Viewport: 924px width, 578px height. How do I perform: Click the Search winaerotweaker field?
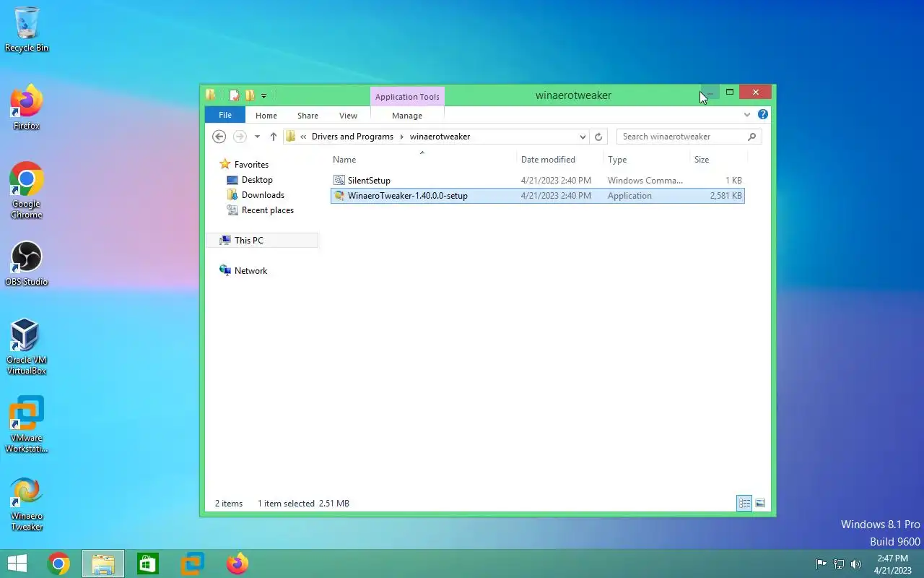tap(689, 137)
